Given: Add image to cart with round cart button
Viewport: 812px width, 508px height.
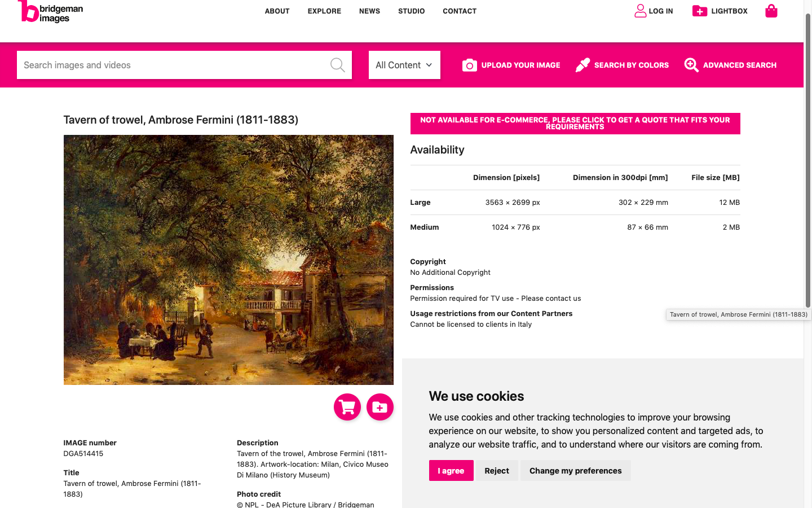Looking at the screenshot, I should pyautogui.click(x=347, y=407).
